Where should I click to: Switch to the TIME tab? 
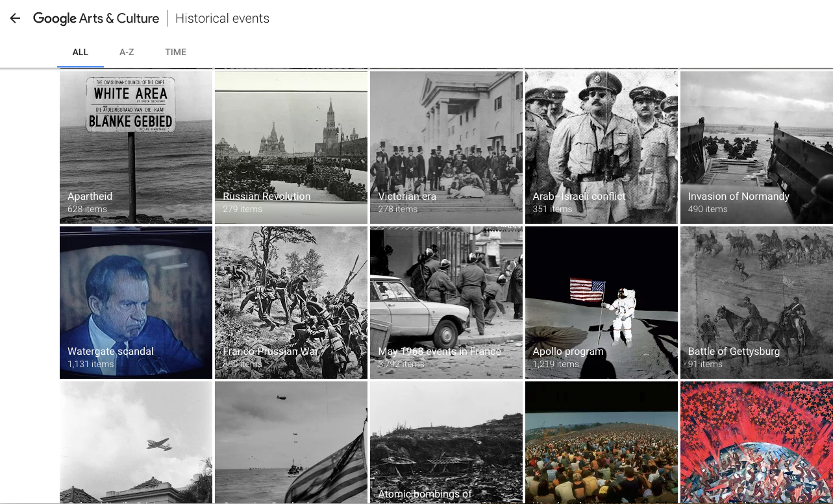coord(175,52)
